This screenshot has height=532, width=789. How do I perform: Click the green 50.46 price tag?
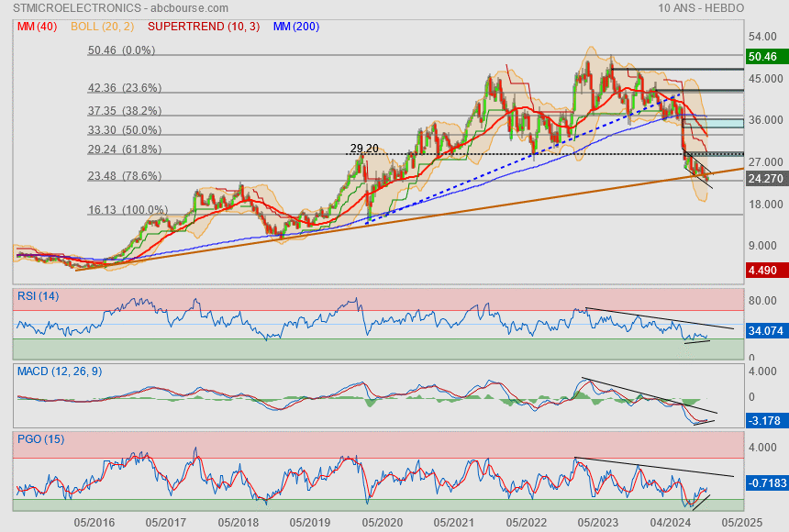(766, 56)
